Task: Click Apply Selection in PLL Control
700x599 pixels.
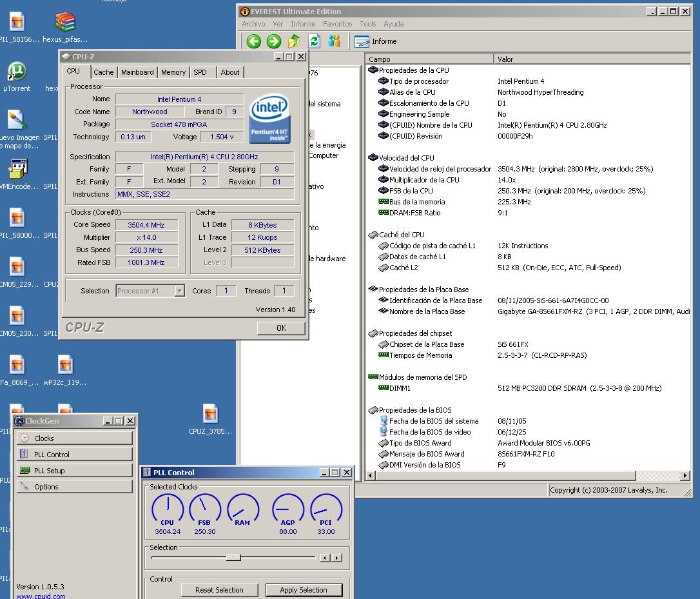Action: [304, 590]
